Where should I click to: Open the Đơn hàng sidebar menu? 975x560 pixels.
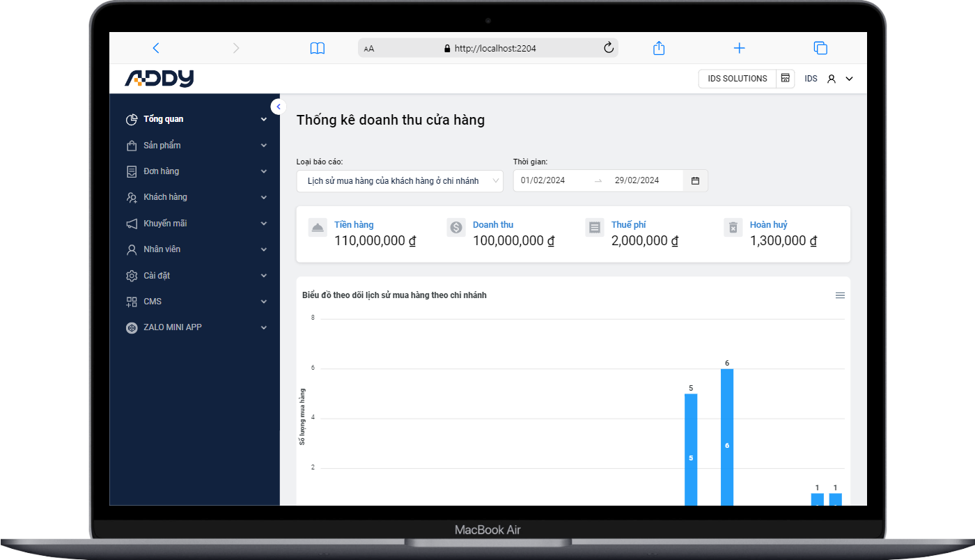point(162,171)
